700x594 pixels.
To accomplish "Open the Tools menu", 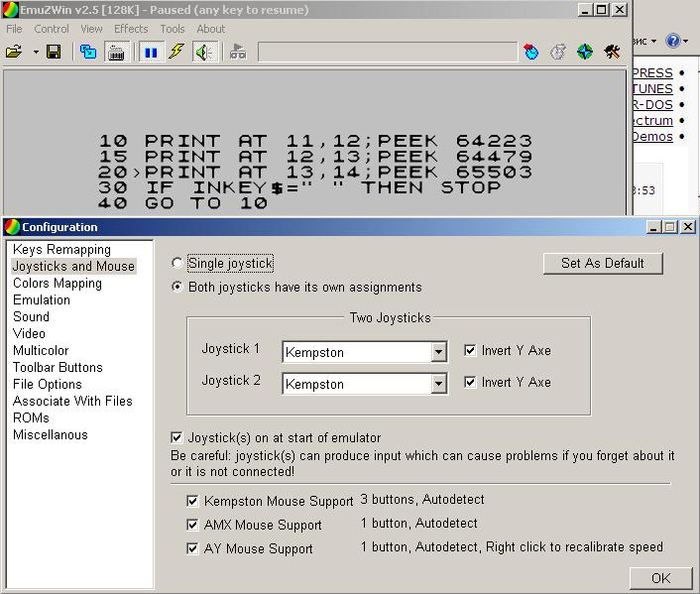I will [x=173, y=29].
